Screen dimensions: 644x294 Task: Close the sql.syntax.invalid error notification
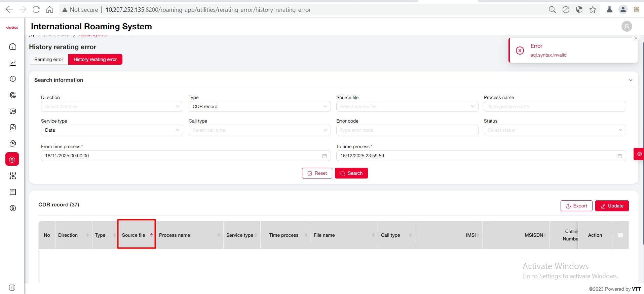click(x=636, y=38)
